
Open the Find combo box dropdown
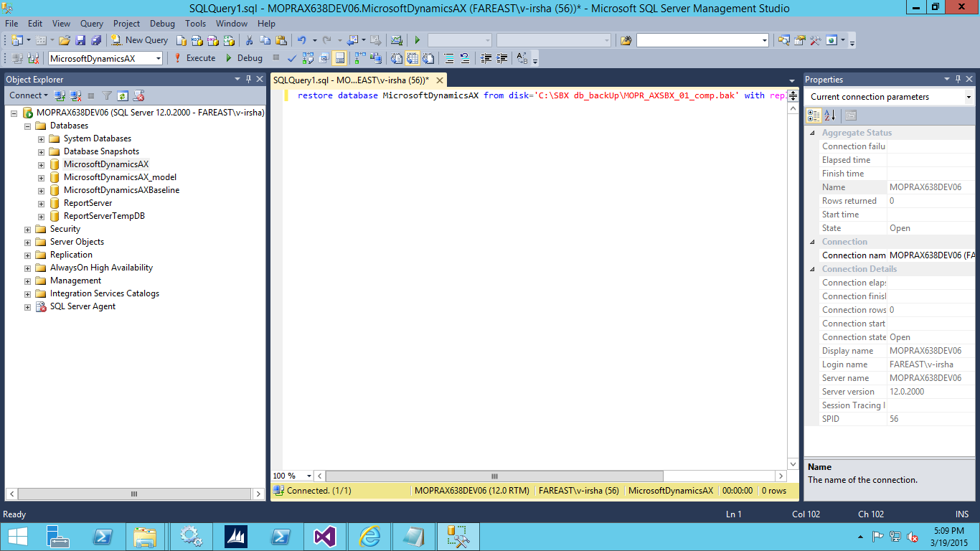764,40
